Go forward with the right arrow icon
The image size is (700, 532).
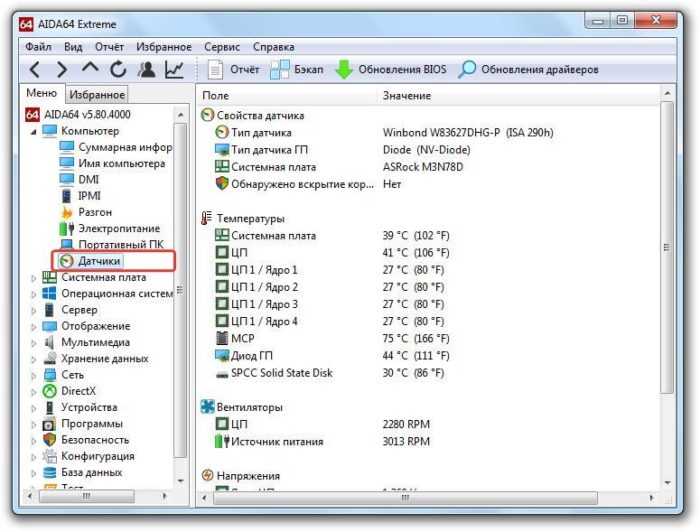[62, 70]
